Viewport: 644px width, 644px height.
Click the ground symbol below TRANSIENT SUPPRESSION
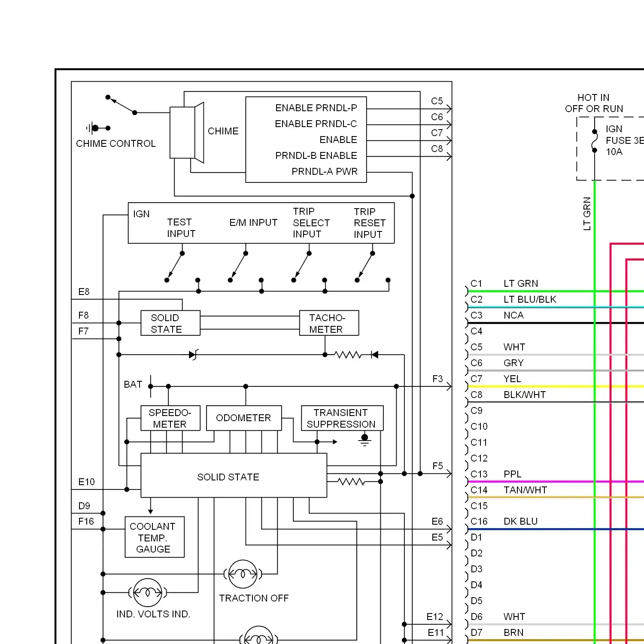coord(365,440)
